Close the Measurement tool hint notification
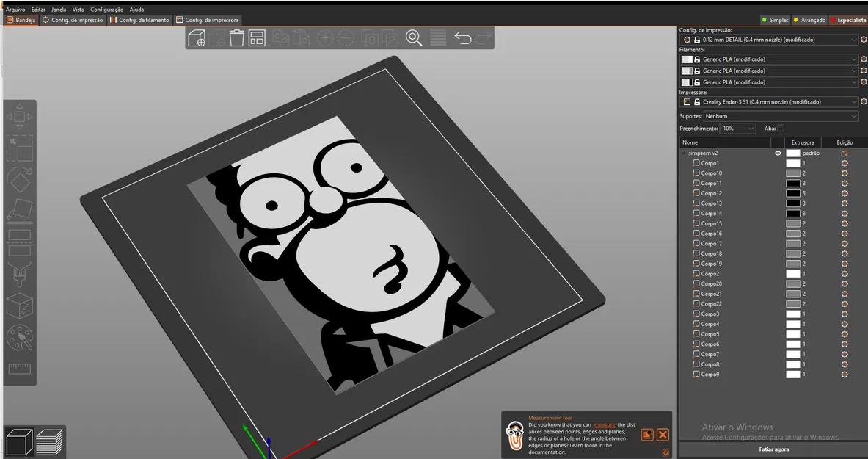This screenshot has height=459, width=868. [x=663, y=435]
